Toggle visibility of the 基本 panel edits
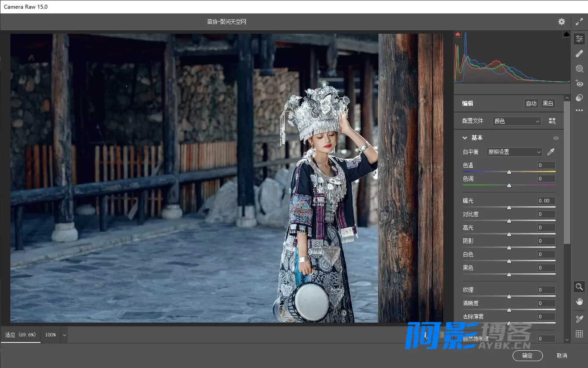The height and width of the screenshot is (368, 588). [x=556, y=138]
